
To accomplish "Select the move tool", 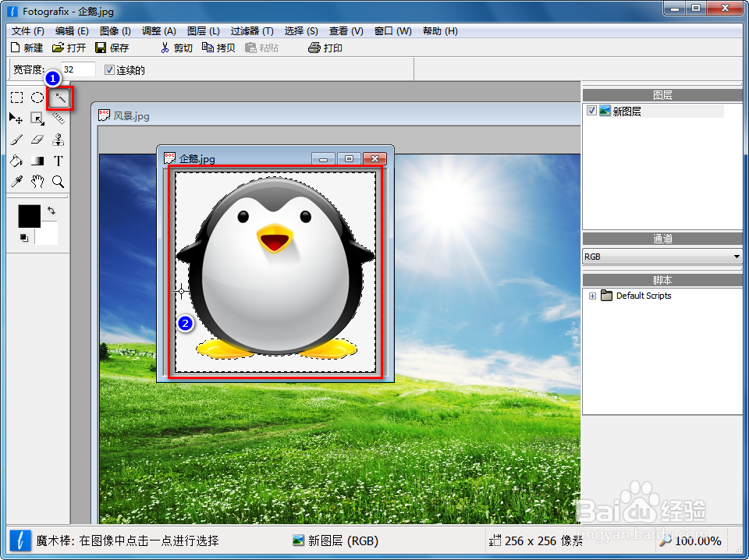I will coord(16,118).
